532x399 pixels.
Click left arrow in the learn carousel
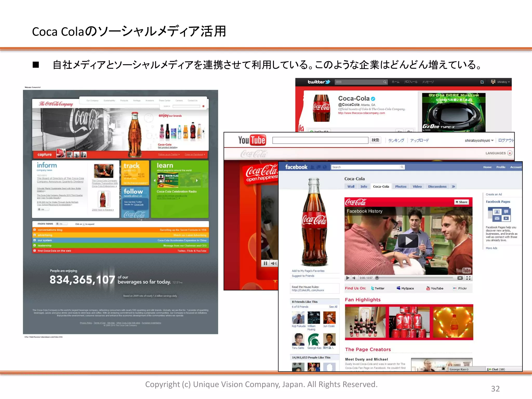(155, 180)
